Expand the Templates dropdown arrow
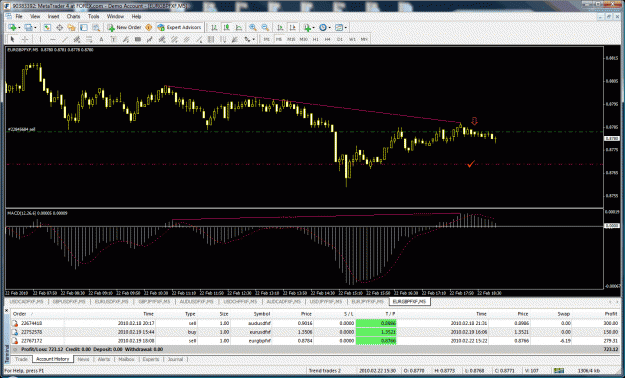 346,28
